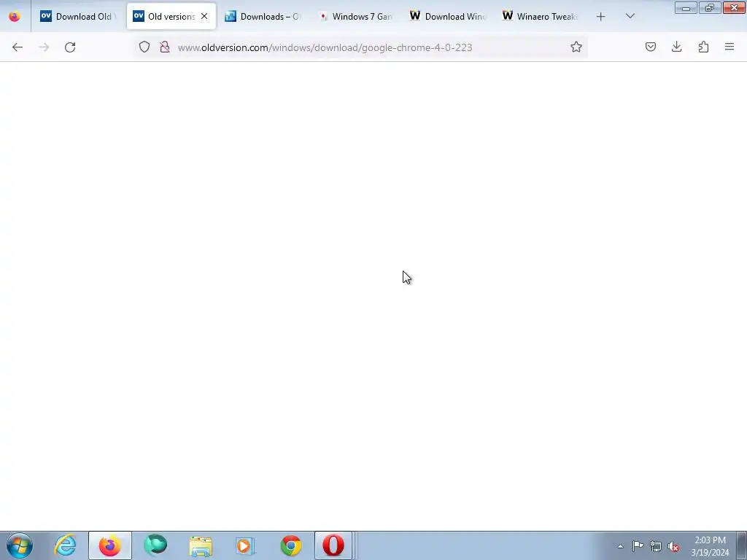The height and width of the screenshot is (560, 747).
Task: Click Firefox icon in the taskbar
Action: 110,545
